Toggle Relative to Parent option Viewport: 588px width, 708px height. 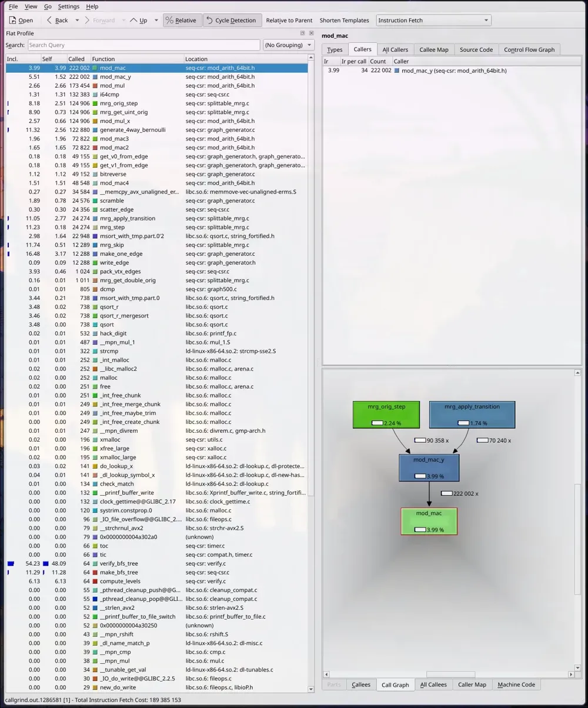(x=289, y=20)
